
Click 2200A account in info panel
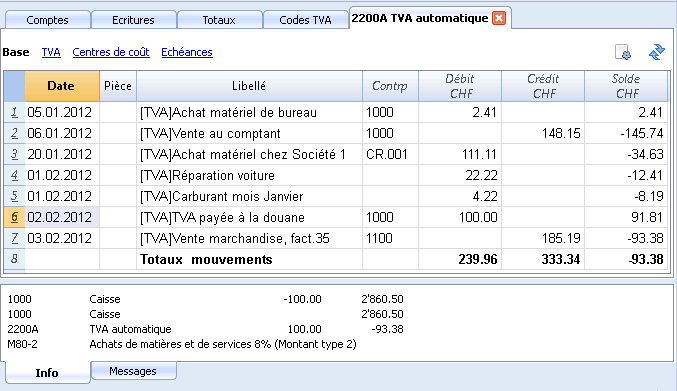tap(23, 329)
